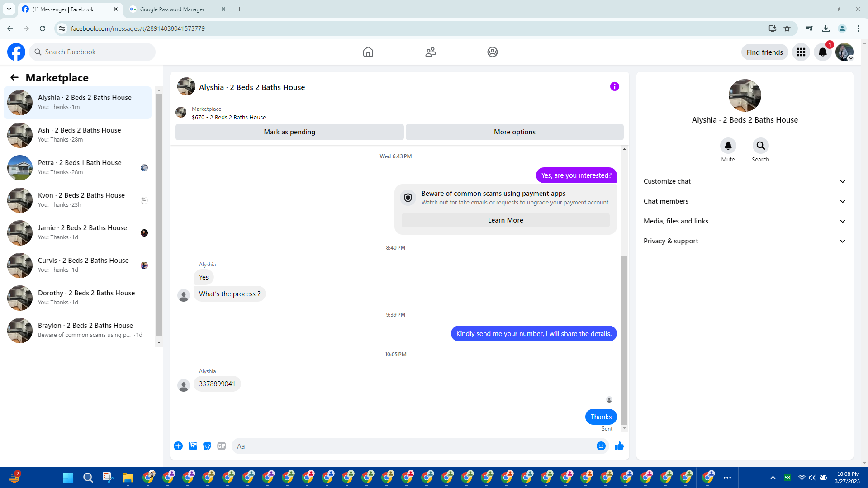
Task: Open more actions with the plus icon
Action: [x=178, y=446]
